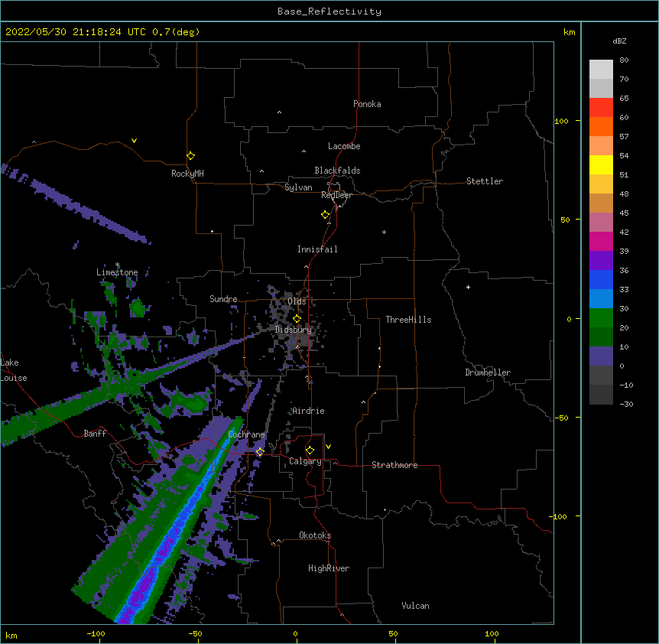Click the timestamp 2022/05/30 21:18:24 UTC
659x644 pixels.
point(76,32)
